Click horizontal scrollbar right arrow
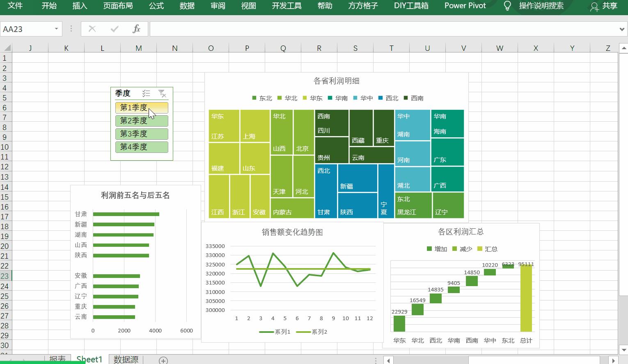This screenshot has width=628, height=364. (x=613, y=360)
